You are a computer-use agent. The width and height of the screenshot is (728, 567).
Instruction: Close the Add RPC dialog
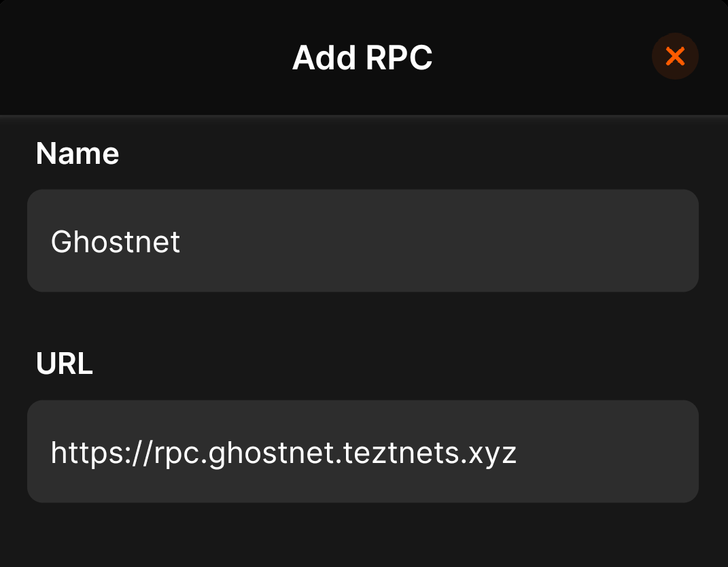click(x=675, y=56)
